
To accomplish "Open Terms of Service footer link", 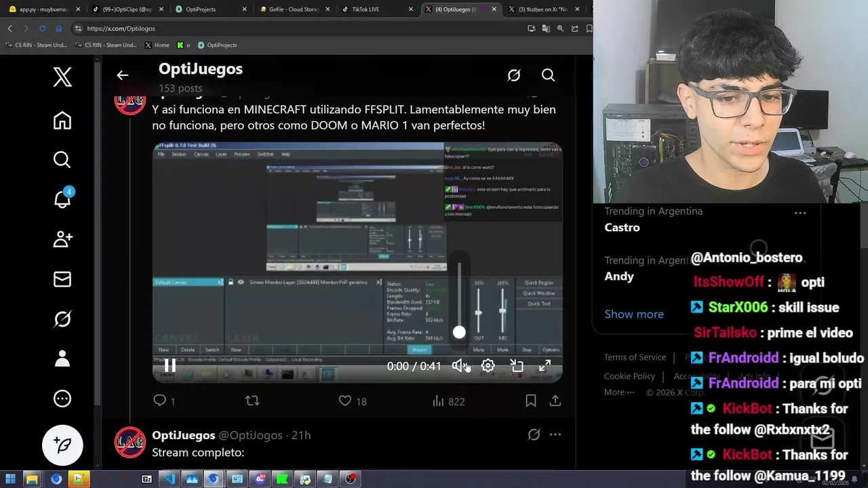I will [x=635, y=357].
